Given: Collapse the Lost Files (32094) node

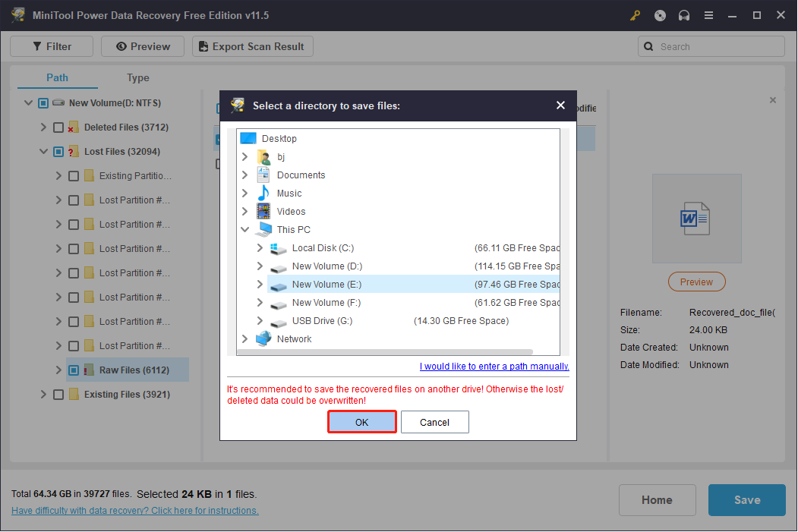Looking at the screenshot, I should [x=43, y=152].
